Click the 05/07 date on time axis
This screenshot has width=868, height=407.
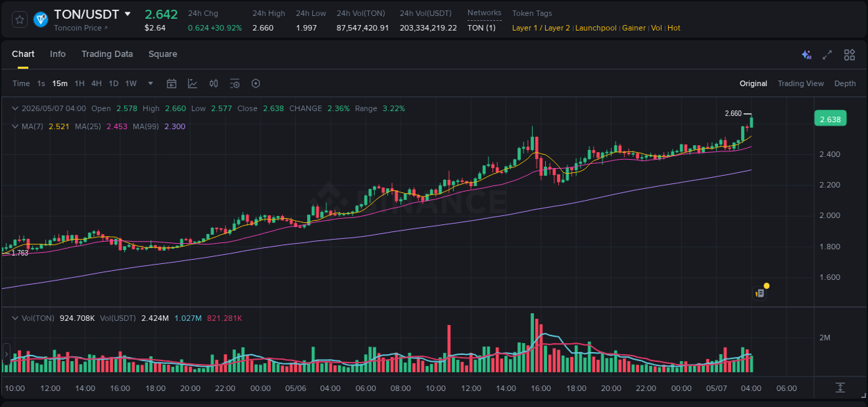coord(717,388)
